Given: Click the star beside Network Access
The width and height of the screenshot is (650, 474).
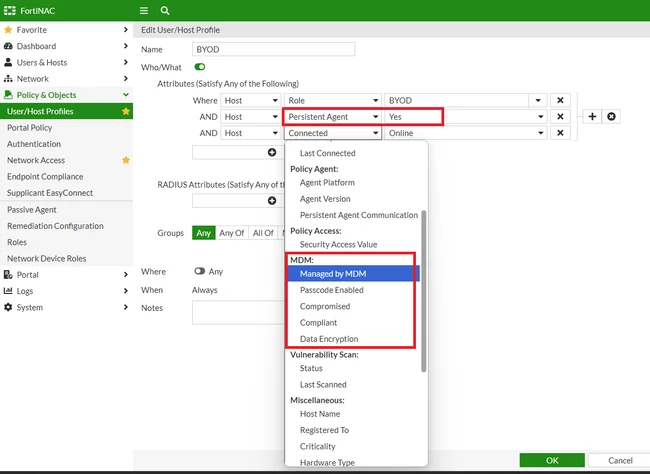Looking at the screenshot, I should coord(126,160).
